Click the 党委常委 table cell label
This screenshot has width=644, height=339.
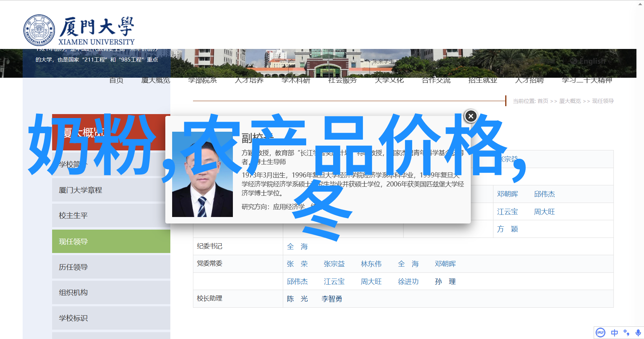coord(210,263)
